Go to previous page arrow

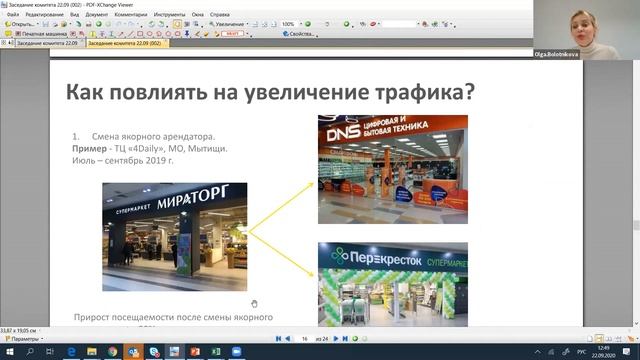pos(288,338)
